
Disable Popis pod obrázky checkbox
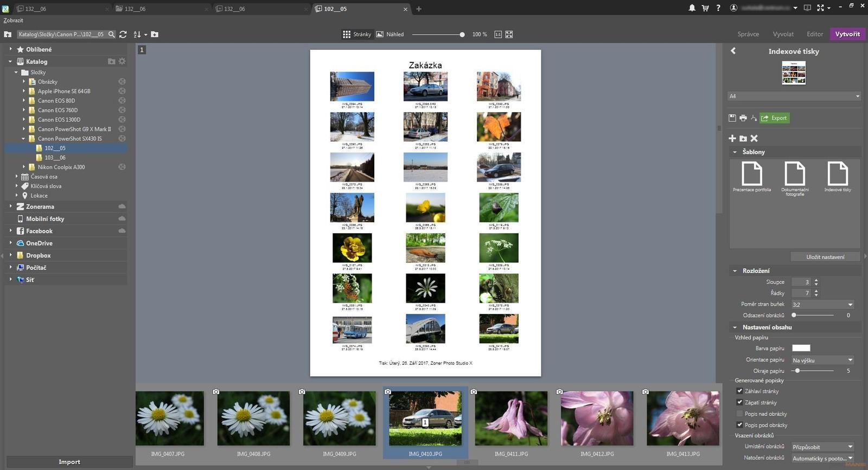pyautogui.click(x=739, y=425)
